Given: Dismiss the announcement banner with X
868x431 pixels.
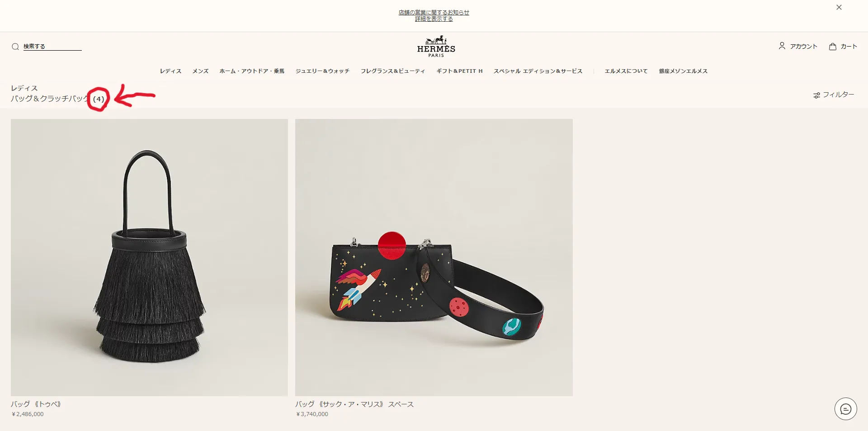Looking at the screenshot, I should pos(839,7).
